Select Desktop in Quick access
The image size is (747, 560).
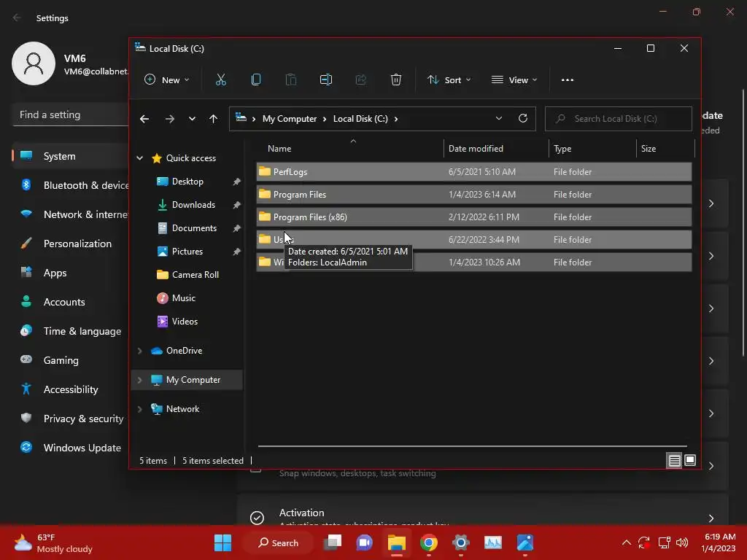pyautogui.click(x=187, y=182)
